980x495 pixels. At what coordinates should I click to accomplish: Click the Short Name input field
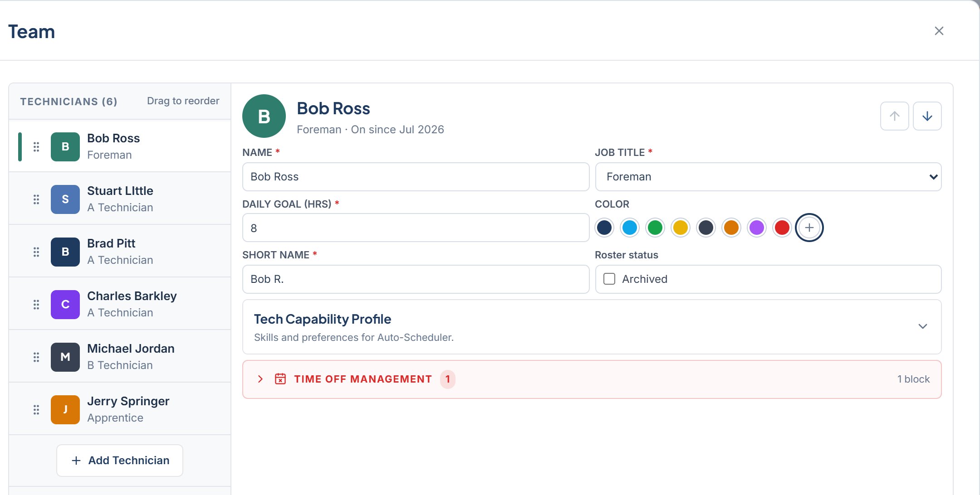[416, 279]
